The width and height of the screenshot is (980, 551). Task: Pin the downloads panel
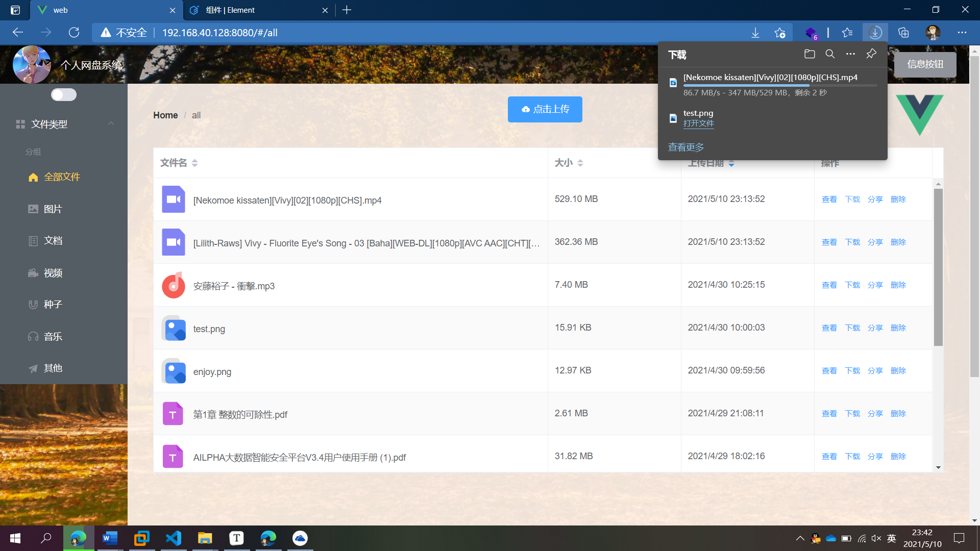pos(871,54)
